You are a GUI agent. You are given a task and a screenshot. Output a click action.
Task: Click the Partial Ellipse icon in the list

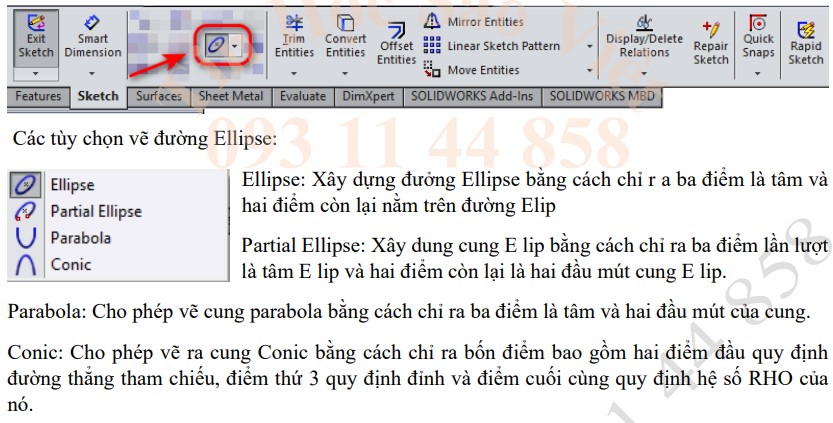(x=25, y=211)
